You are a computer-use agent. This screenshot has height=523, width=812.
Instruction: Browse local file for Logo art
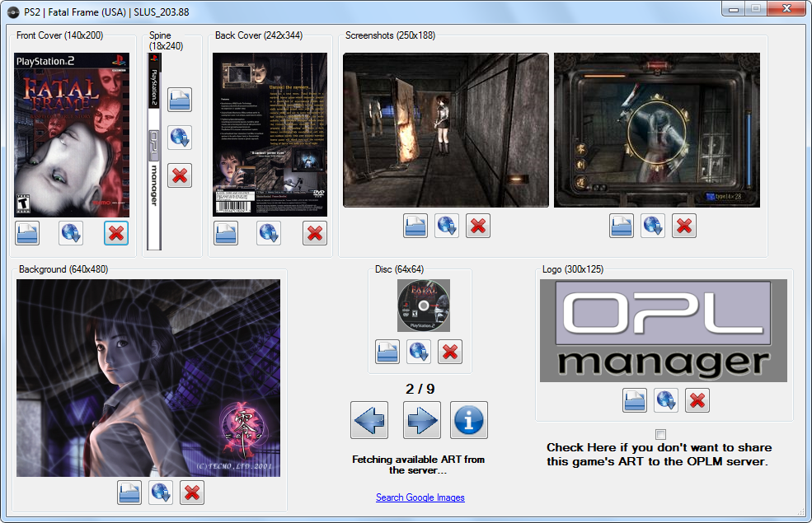click(635, 400)
